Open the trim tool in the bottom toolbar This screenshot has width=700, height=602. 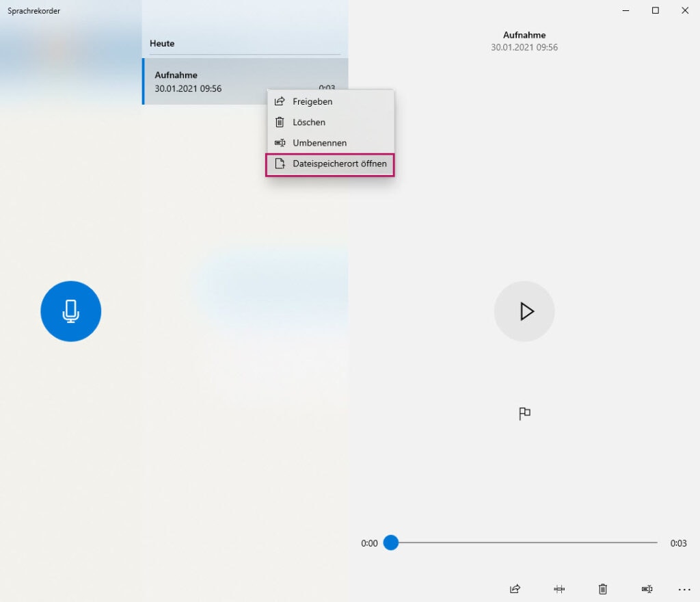[x=558, y=588]
